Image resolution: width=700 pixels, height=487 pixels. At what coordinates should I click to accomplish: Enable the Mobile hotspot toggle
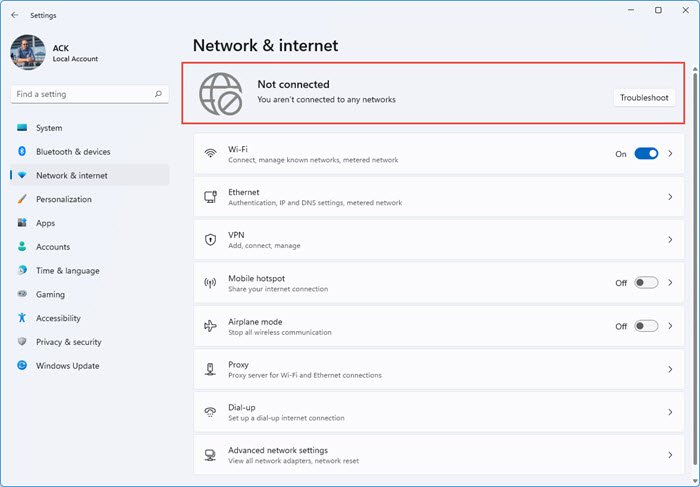pyautogui.click(x=646, y=283)
